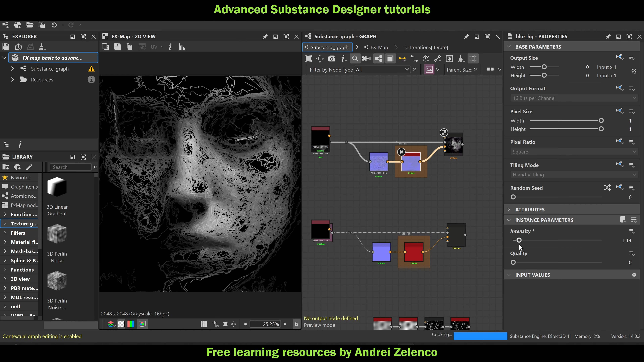Take a graph snapshot with the camera icon
This screenshot has height=362, width=644.
332,58
